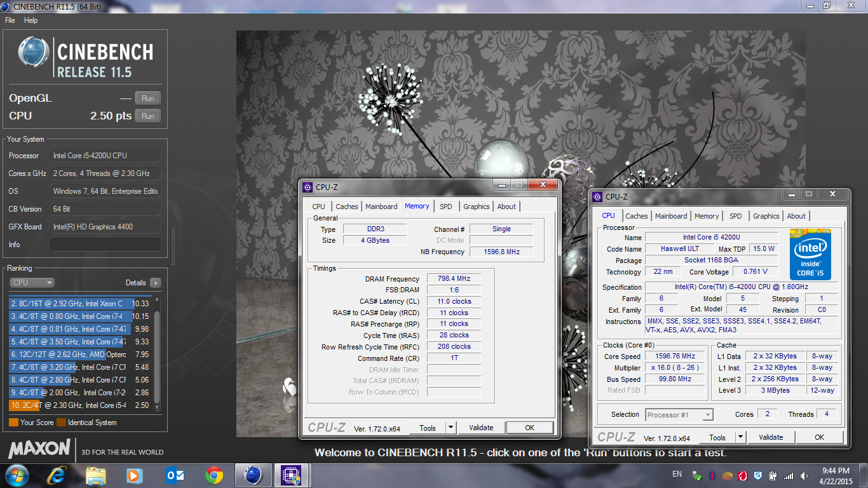Open Windows Explorer folder in taskbar
The width and height of the screenshot is (868, 488).
point(96,475)
